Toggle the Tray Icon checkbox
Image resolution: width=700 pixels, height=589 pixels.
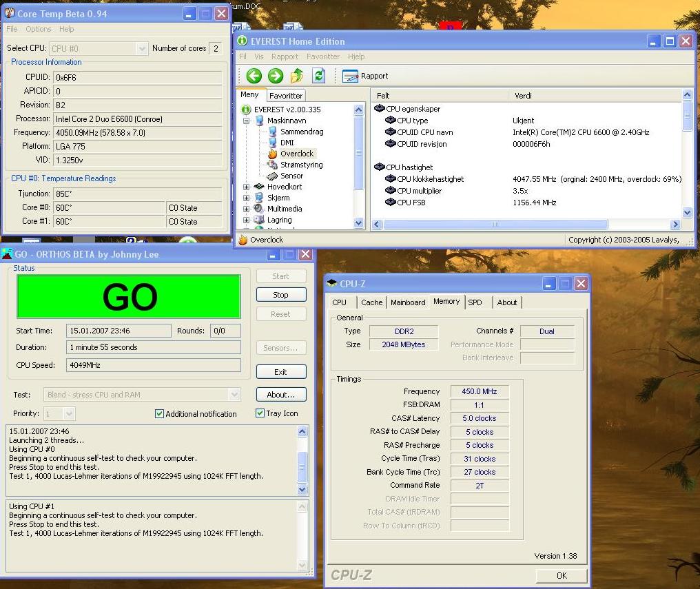pyautogui.click(x=260, y=413)
